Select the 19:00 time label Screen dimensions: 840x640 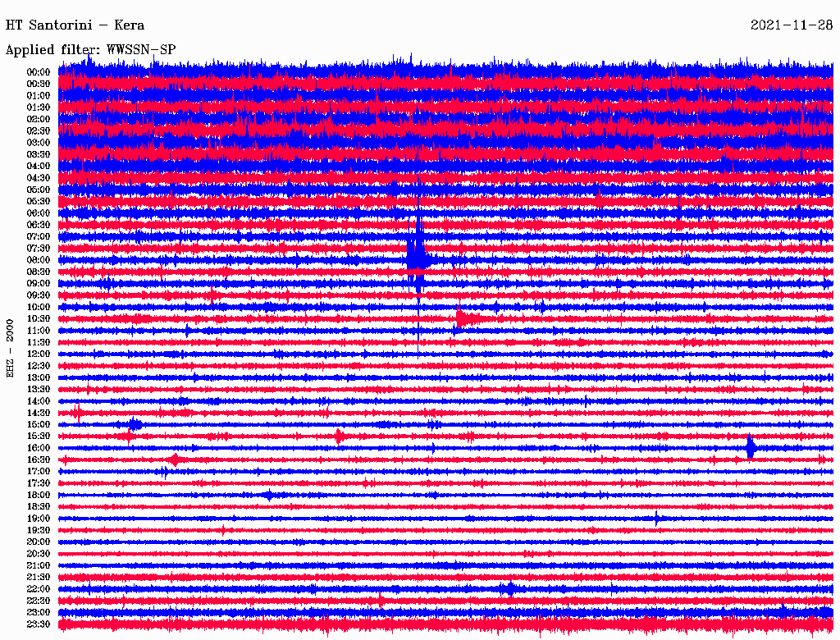click(x=39, y=519)
